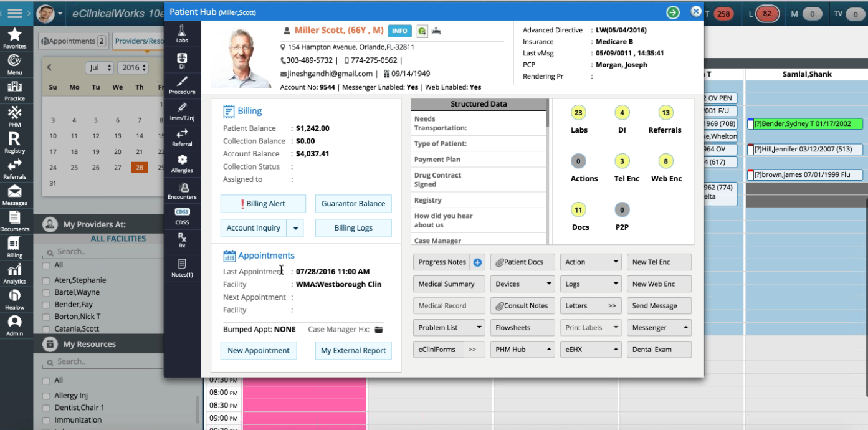
Task: Open the Encounters panel
Action: [182, 190]
